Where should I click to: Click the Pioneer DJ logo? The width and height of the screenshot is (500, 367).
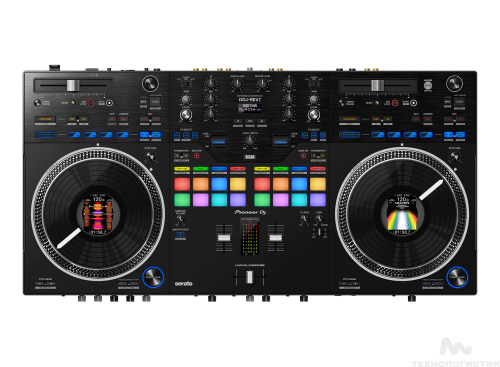tap(250, 212)
